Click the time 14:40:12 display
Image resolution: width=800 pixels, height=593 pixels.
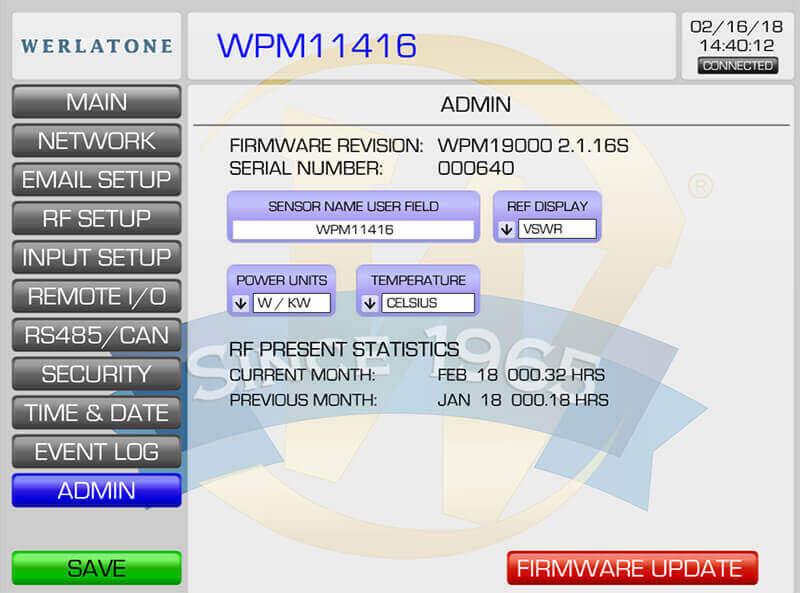736,45
